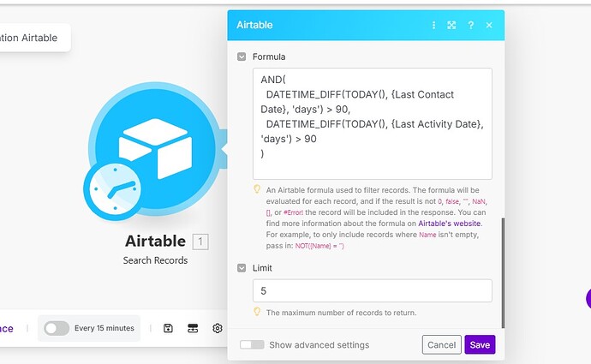Click the Every 15 minutes schedule label

pyautogui.click(x=104, y=328)
